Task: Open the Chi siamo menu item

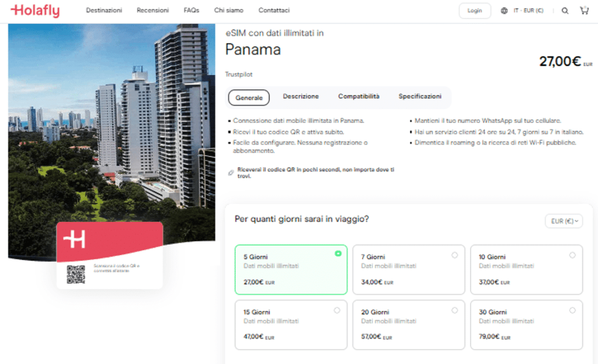Action: click(x=228, y=10)
